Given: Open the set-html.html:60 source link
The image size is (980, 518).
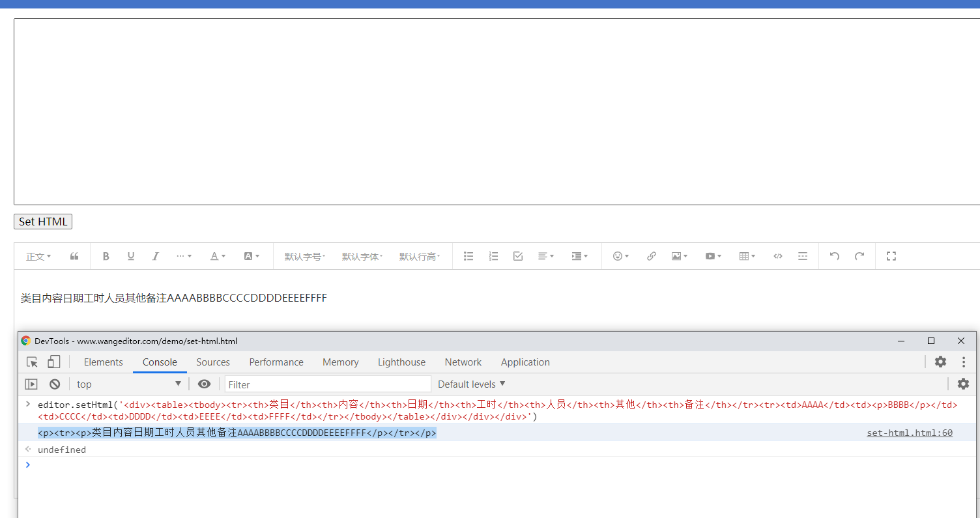Looking at the screenshot, I should pos(910,432).
